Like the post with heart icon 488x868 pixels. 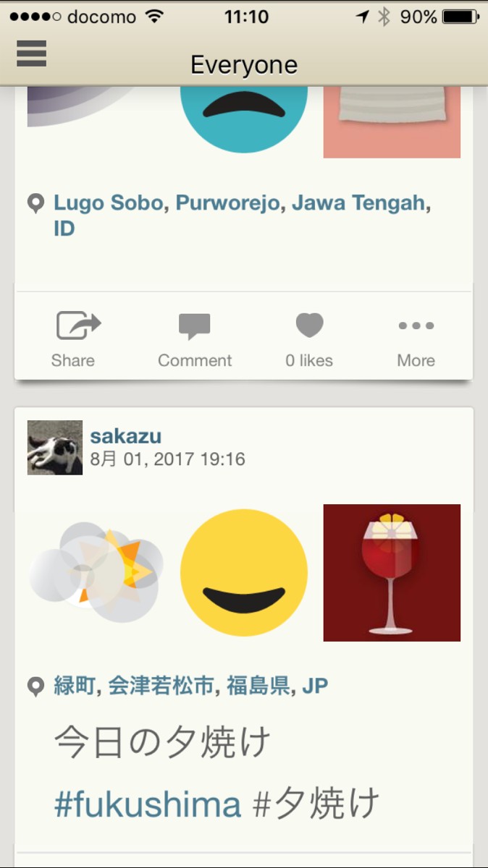pyautogui.click(x=309, y=325)
